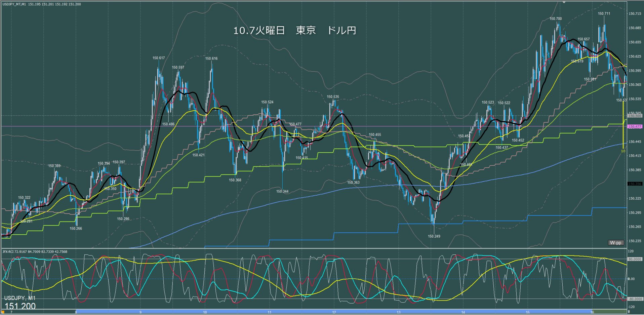The height and width of the screenshot is (315, 644).
Task: Click the 80.0000 RCI level label
Action: click(x=635, y=259)
